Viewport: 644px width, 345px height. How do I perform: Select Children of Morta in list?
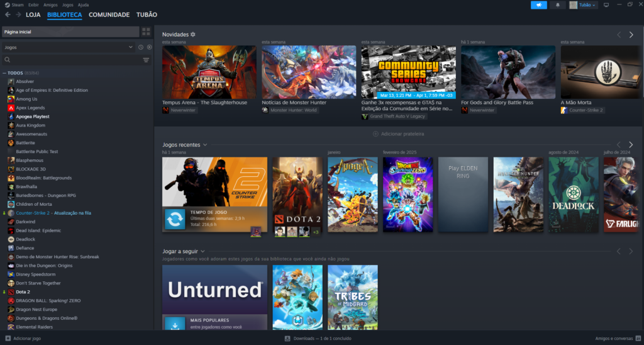(34, 205)
